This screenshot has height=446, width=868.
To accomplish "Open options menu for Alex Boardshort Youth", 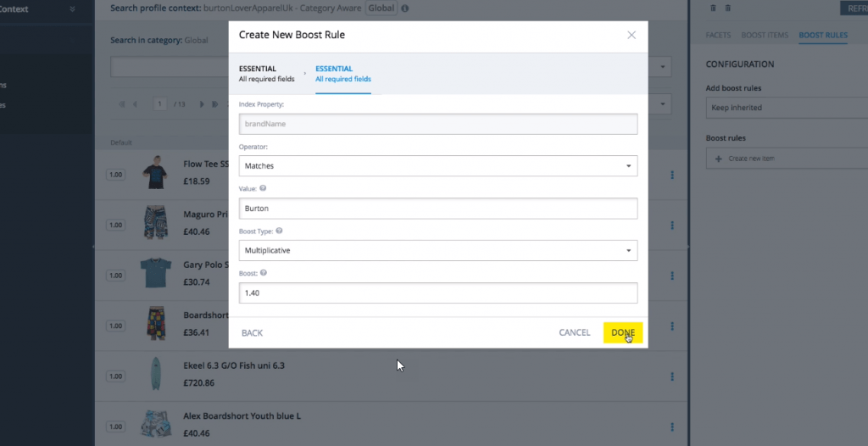I will coord(672,427).
